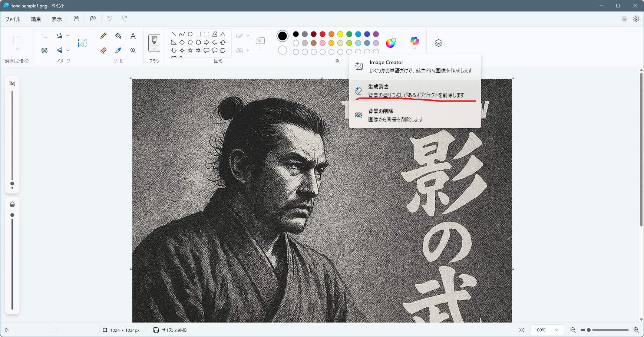The width and height of the screenshot is (644, 337).
Task: Select secondary color 2 white circle
Action: (x=283, y=50)
